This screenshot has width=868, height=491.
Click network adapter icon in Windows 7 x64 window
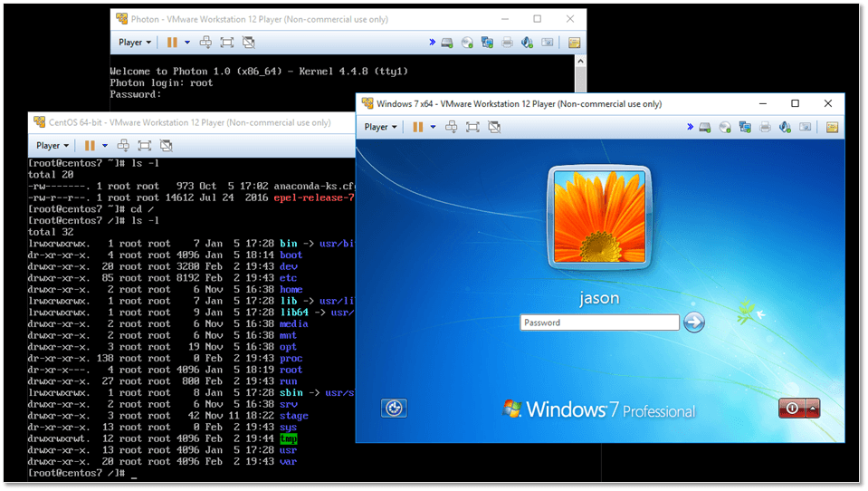pos(745,128)
